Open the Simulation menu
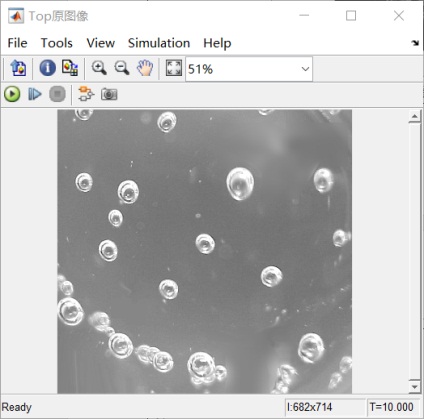424x419 pixels. click(x=159, y=43)
